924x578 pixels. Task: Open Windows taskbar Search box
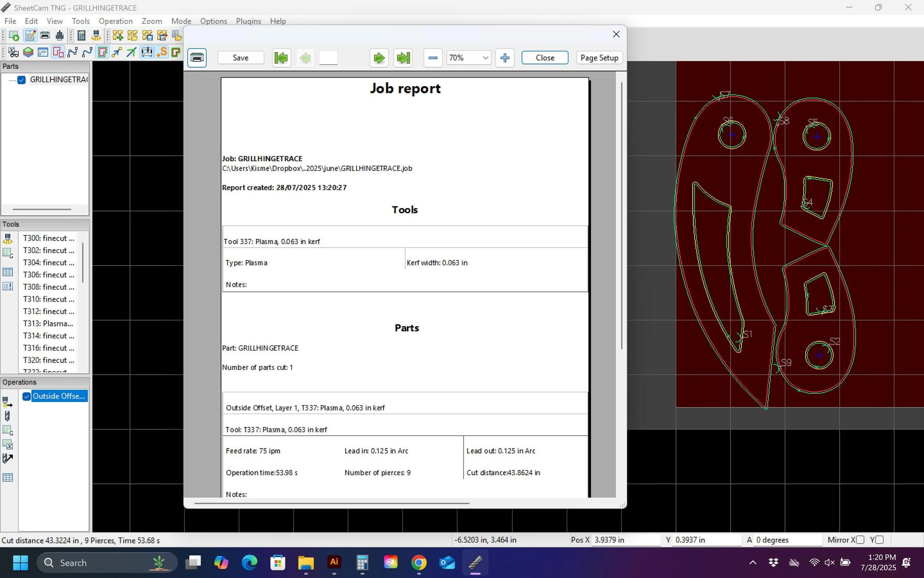[x=107, y=563]
